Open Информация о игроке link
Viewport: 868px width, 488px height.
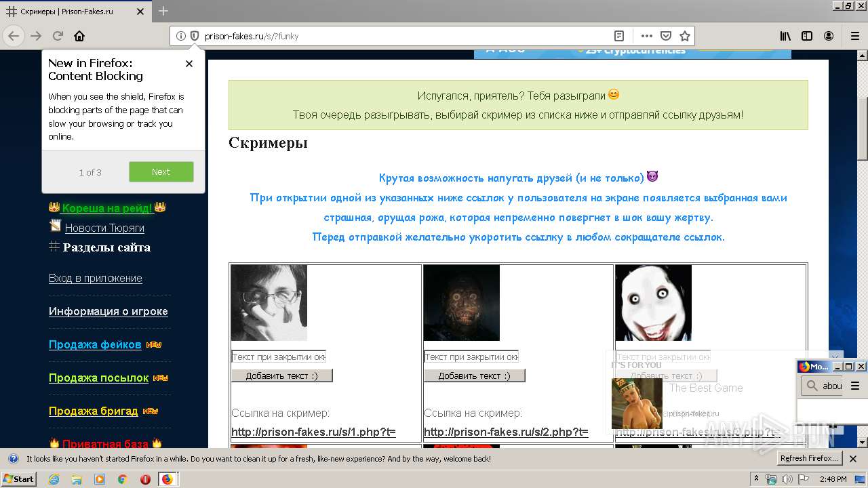[108, 311]
